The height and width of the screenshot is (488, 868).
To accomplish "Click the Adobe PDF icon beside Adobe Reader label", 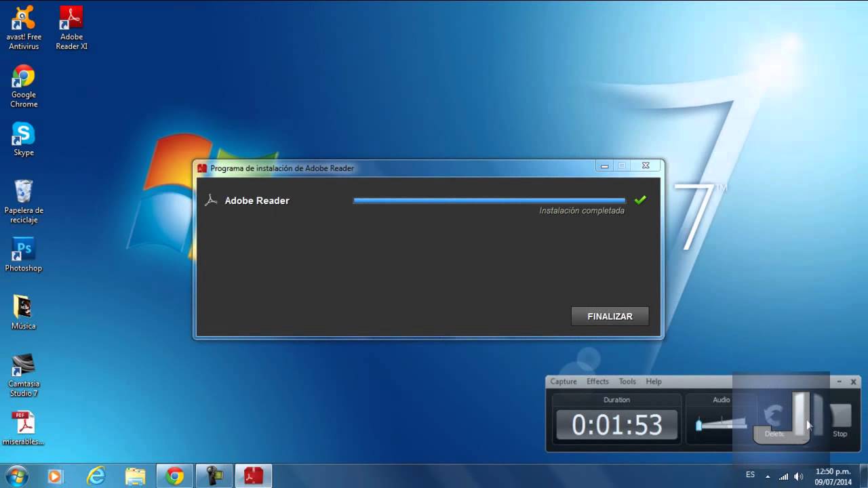I will pos(211,201).
